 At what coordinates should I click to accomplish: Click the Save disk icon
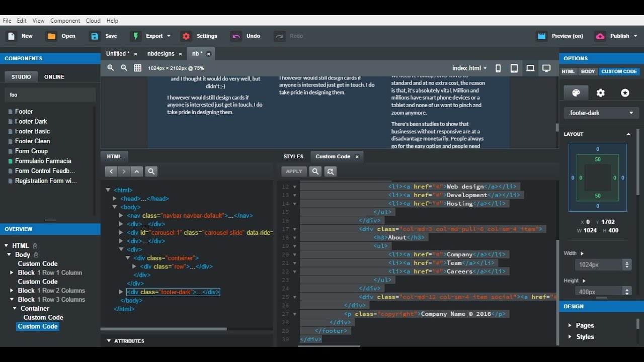tap(95, 36)
